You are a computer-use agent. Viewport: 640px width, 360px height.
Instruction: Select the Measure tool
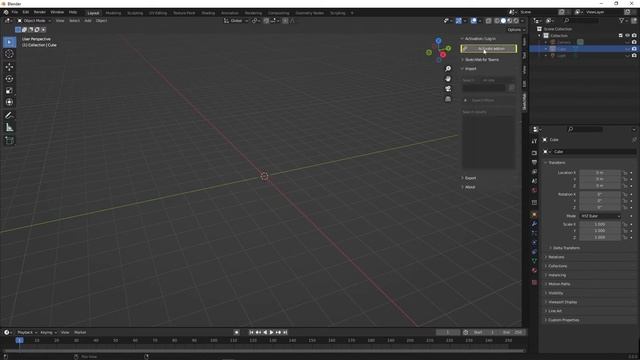(x=9, y=128)
